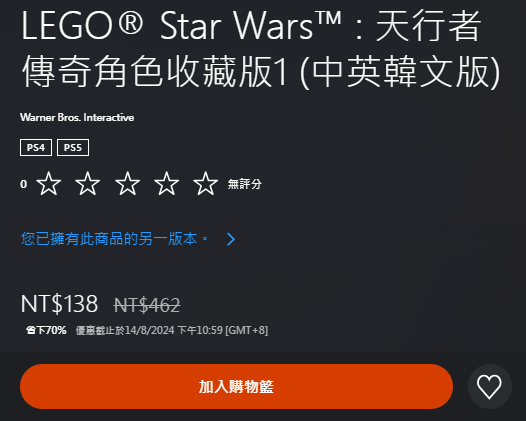
Task: Click the 傳奇角色收藏版1 title line
Action: click(155, 72)
